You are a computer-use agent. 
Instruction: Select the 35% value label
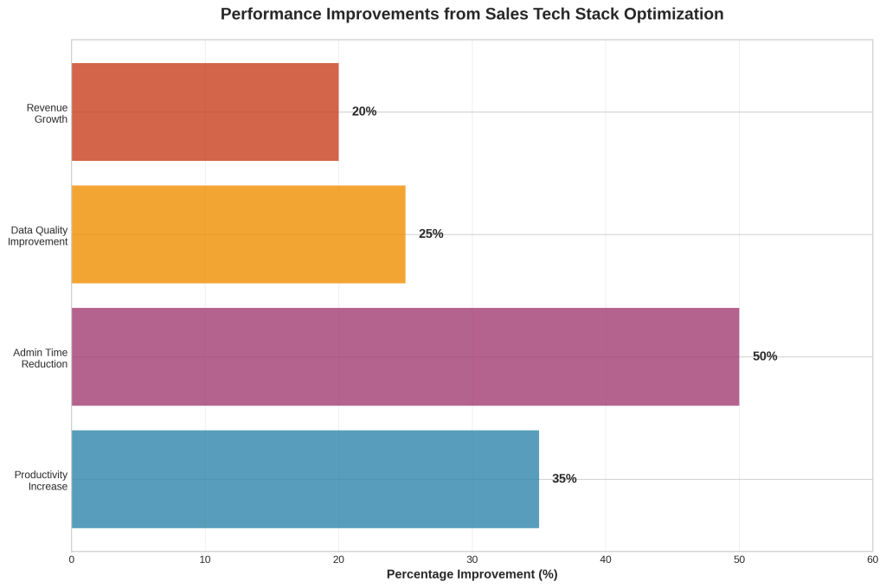click(x=564, y=479)
